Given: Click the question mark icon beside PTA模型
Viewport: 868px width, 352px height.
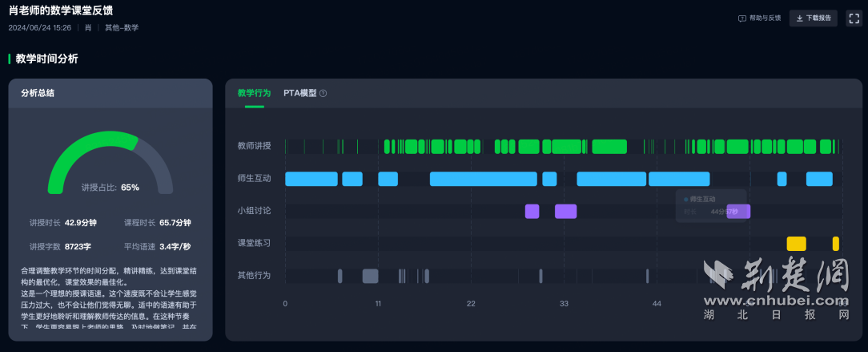Looking at the screenshot, I should tap(323, 94).
